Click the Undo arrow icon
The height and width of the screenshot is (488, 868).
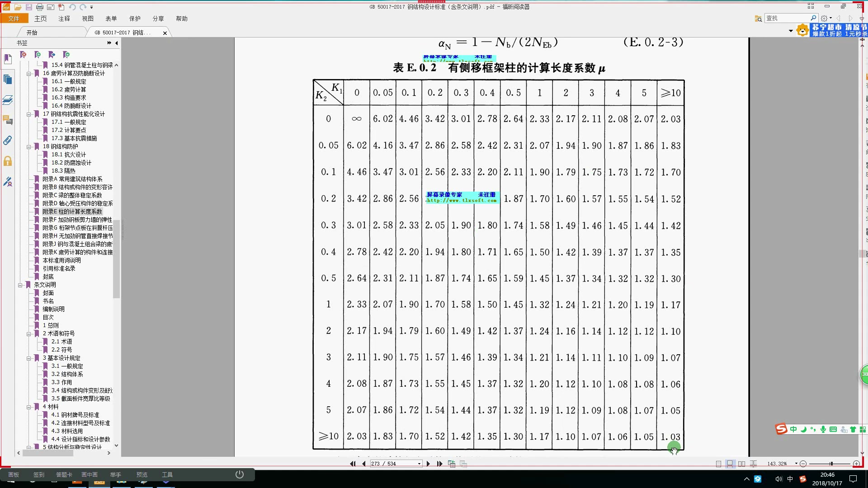72,7
